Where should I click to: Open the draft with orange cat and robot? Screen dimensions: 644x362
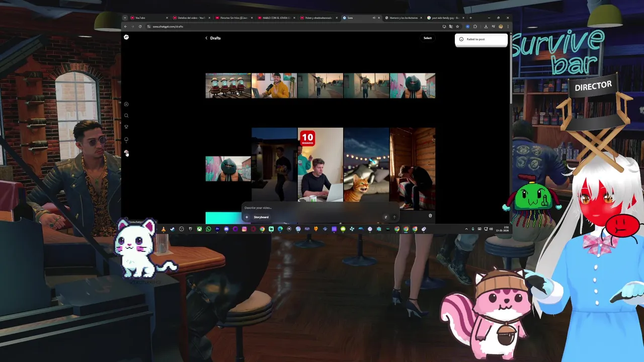tap(366, 165)
